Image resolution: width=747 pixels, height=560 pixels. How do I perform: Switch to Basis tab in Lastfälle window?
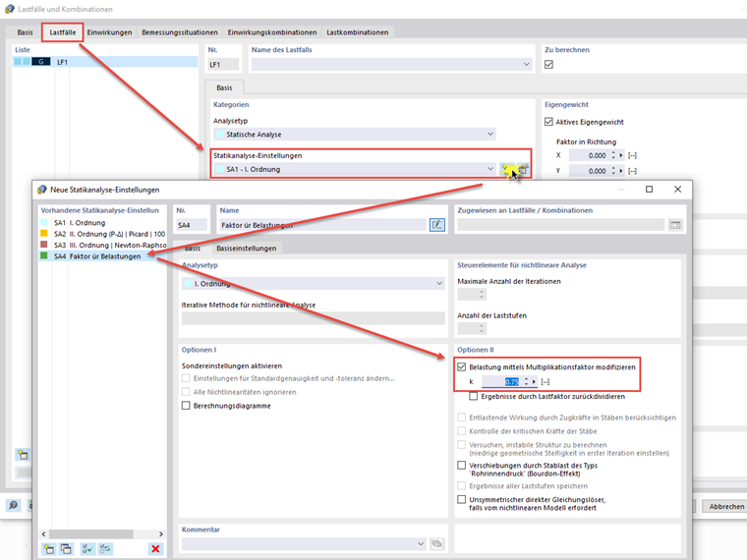(x=26, y=32)
